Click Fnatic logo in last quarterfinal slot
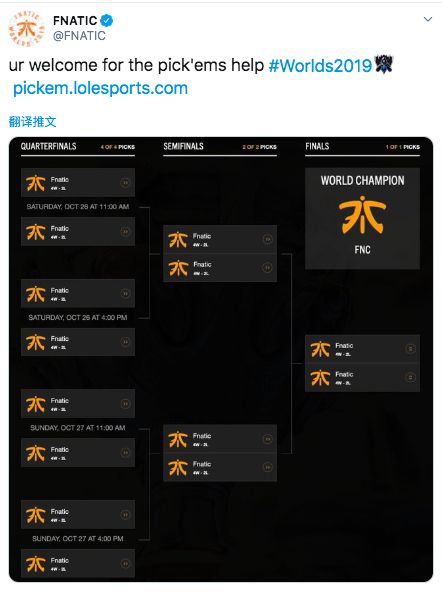442x597 pixels. [35, 564]
